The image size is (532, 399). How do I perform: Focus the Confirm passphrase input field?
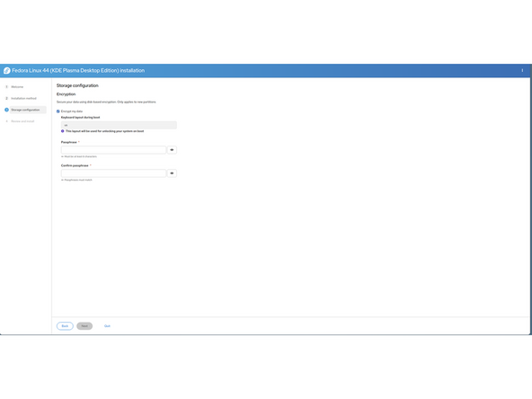[x=113, y=173]
